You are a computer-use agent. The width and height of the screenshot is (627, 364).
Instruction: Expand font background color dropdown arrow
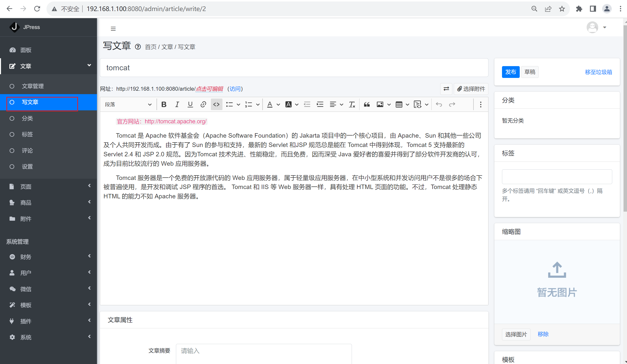click(297, 105)
